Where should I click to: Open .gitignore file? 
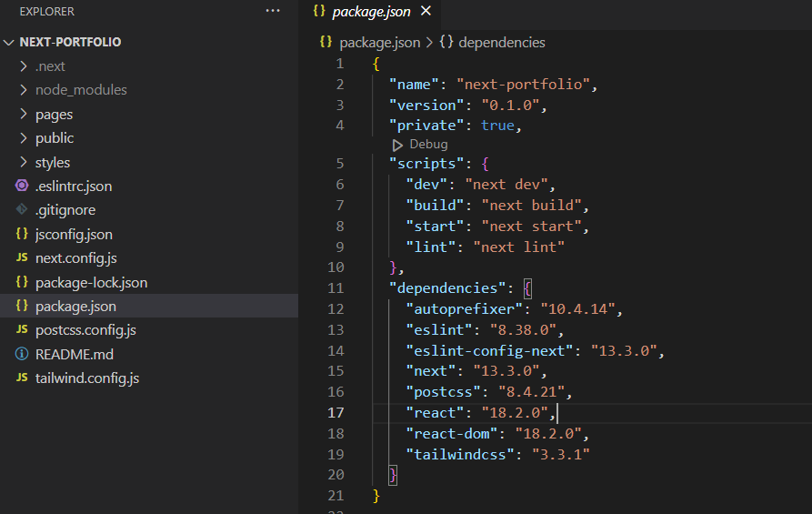(65, 210)
